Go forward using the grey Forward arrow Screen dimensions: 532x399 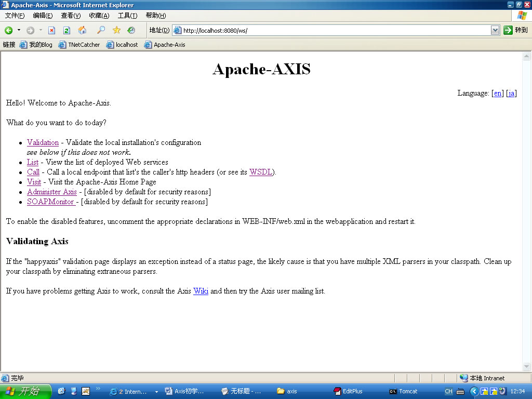pyautogui.click(x=30, y=31)
